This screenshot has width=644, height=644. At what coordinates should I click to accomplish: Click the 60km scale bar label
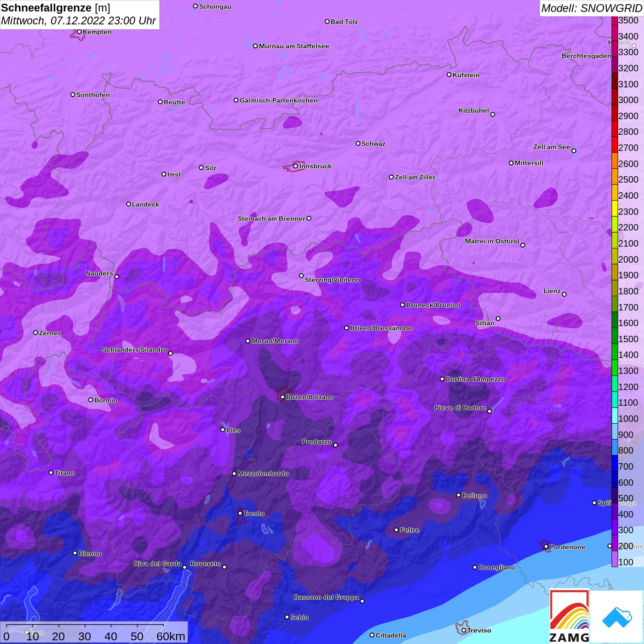[x=171, y=636]
